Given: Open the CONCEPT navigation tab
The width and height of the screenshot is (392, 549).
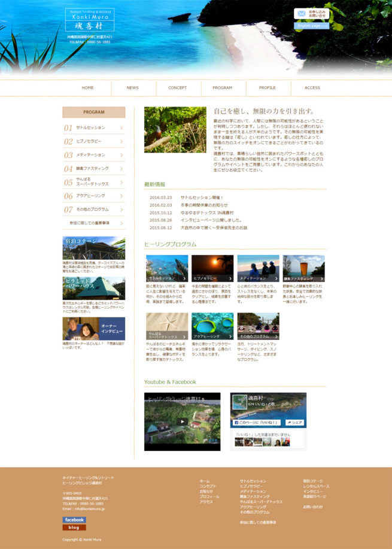Looking at the screenshot, I should click(177, 88).
